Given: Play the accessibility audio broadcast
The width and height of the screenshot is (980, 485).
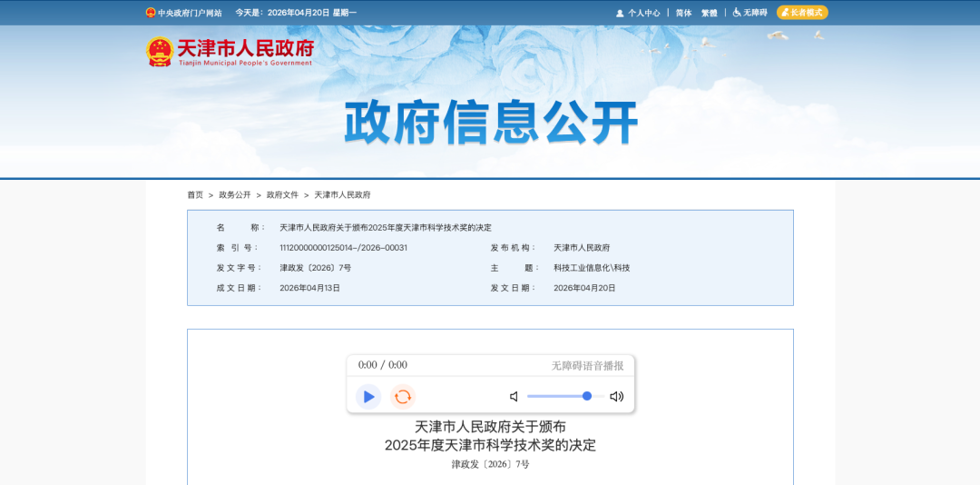Looking at the screenshot, I should [368, 397].
